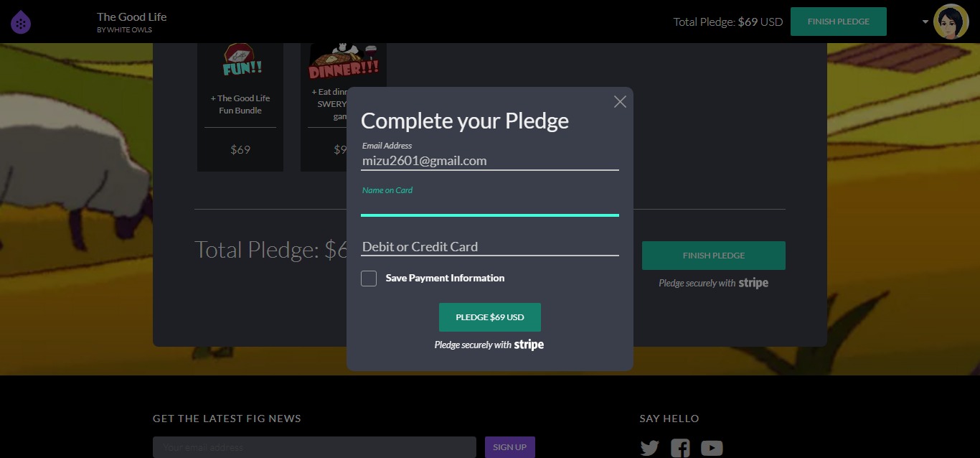Open the user avatar profile picture
980x458 pixels.
[x=951, y=22]
